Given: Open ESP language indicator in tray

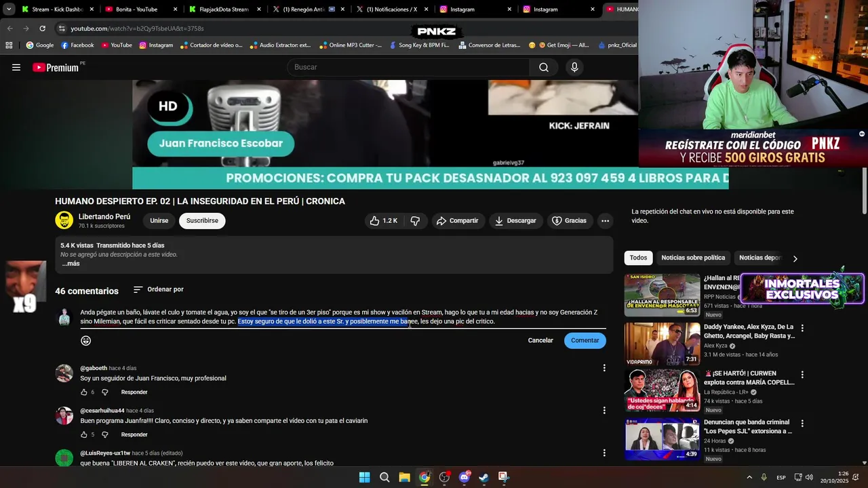Looking at the screenshot, I should click(781, 477).
